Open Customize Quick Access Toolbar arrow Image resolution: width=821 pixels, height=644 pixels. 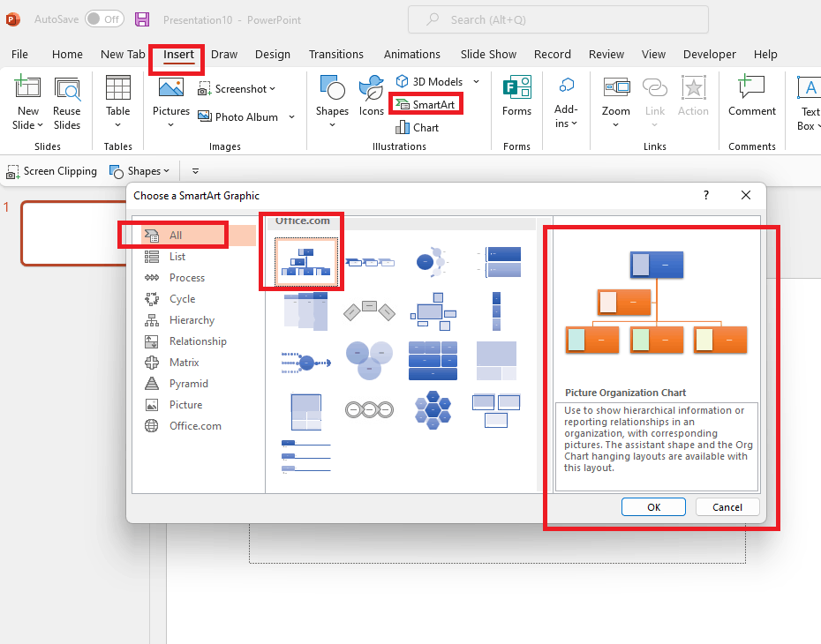coord(195,171)
